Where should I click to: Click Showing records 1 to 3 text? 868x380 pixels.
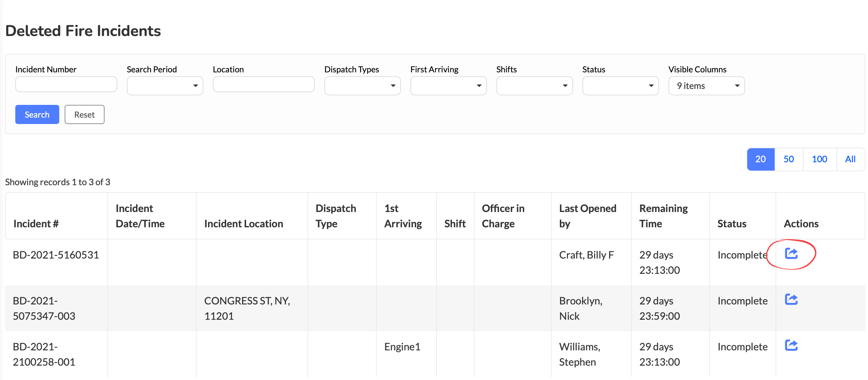(x=58, y=182)
